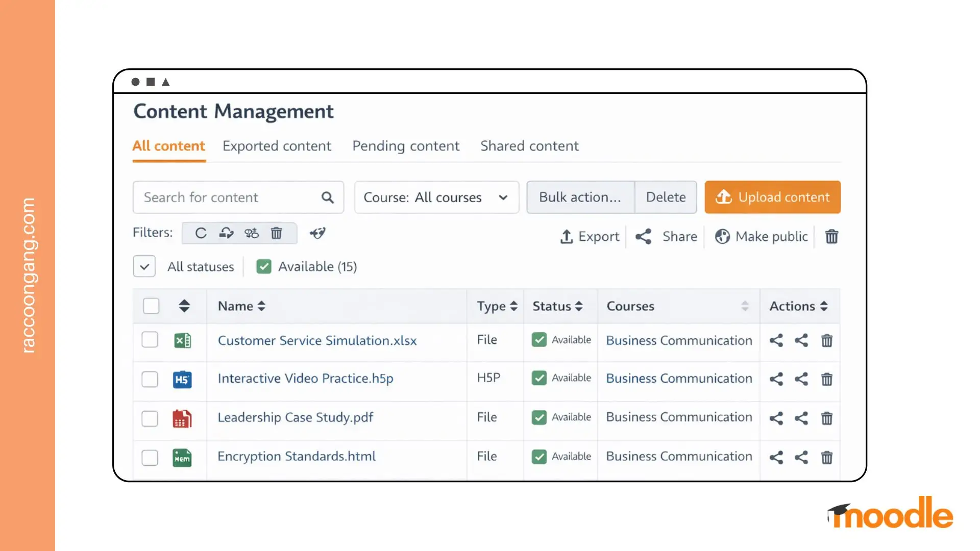Click the trash icon at the far right of the action bar
980x551 pixels.
831,237
